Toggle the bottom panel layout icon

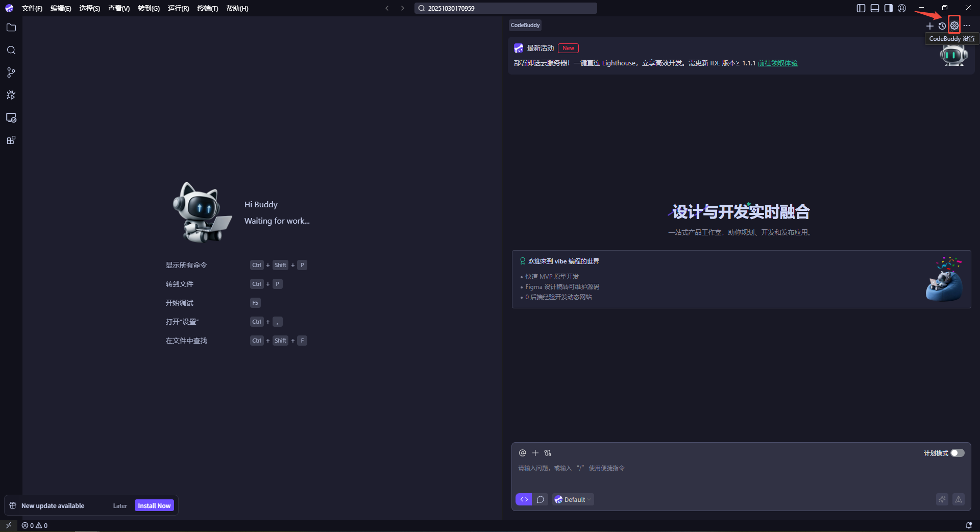(x=875, y=8)
